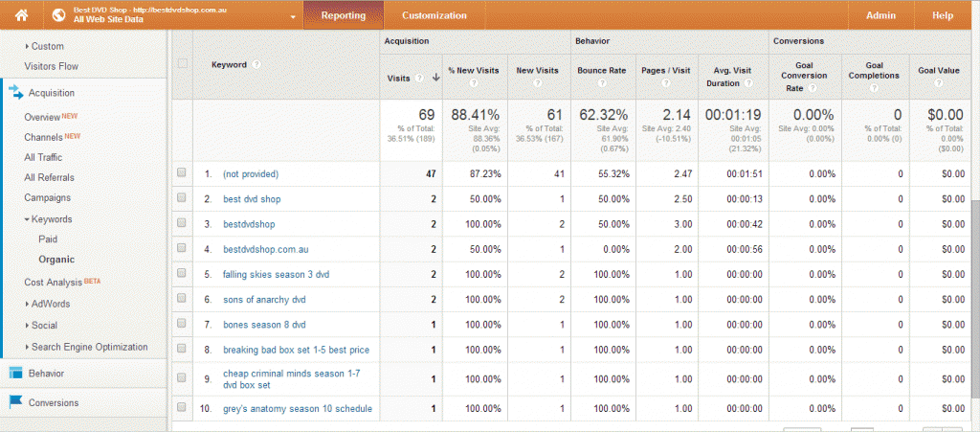This screenshot has width=980, height=432.
Task: Click the Behavior section icon in sidebar
Action: [15, 373]
